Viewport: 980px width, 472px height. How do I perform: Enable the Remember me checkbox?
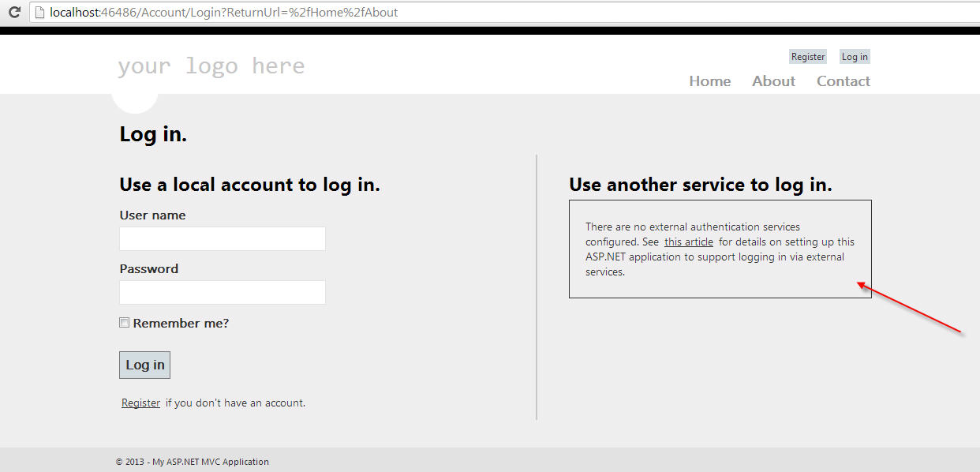point(124,323)
